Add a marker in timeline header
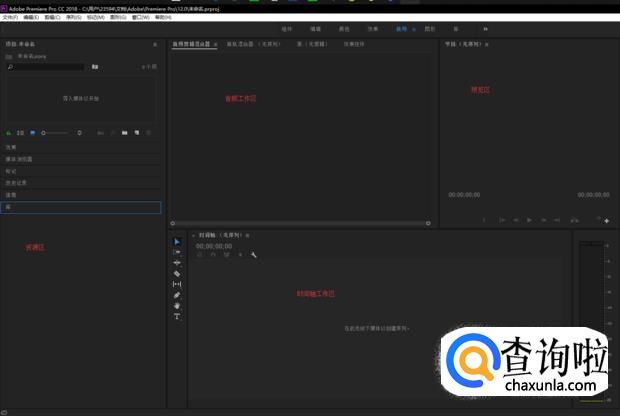Screen dimensions: 620x416 pyautogui.click(x=240, y=255)
